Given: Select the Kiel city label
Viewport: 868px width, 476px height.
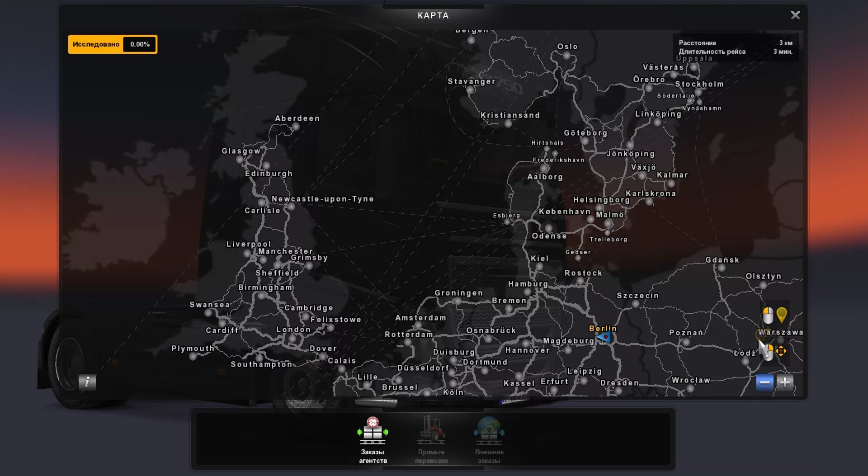Looking at the screenshot, I should (540, 259).
